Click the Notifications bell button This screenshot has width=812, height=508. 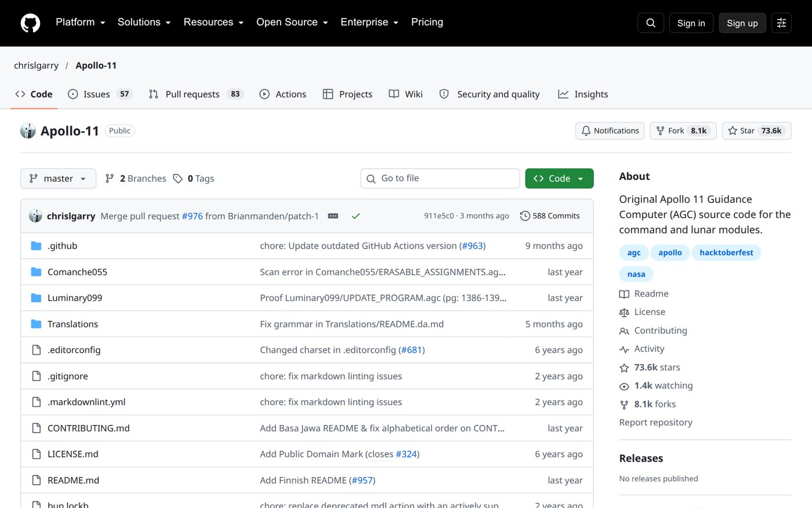tap(610, 131)
